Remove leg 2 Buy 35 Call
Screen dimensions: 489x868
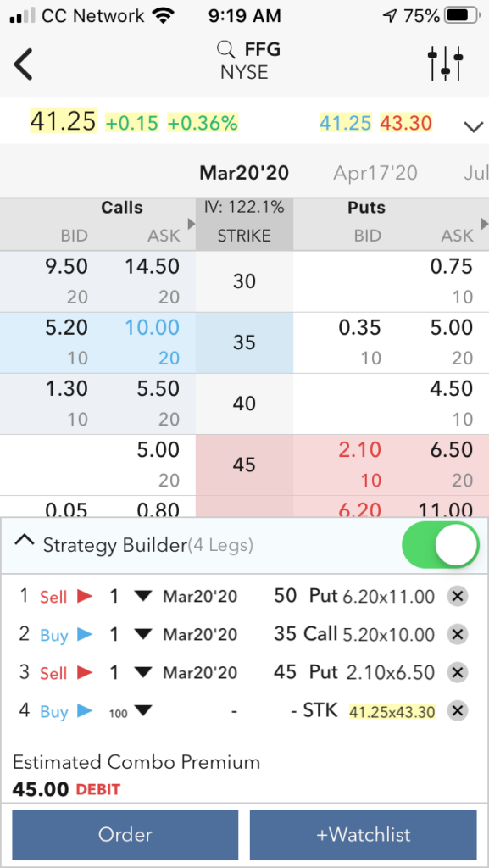458,634
